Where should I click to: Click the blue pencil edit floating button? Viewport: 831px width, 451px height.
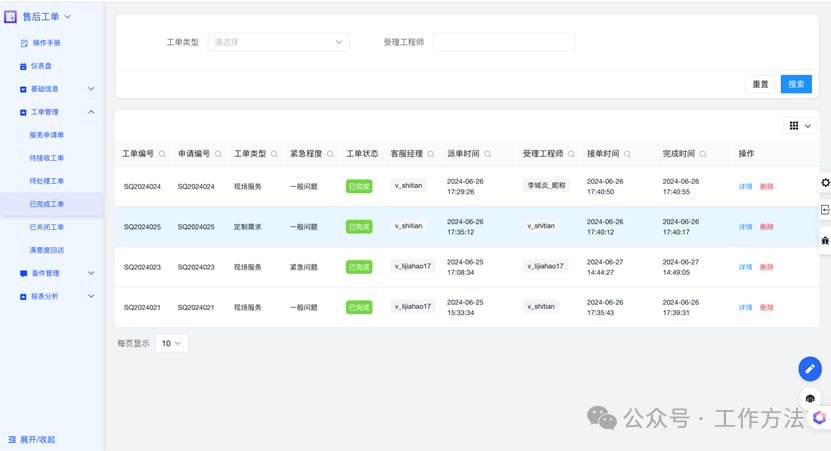pyautogui.click(x=809, y=369)
